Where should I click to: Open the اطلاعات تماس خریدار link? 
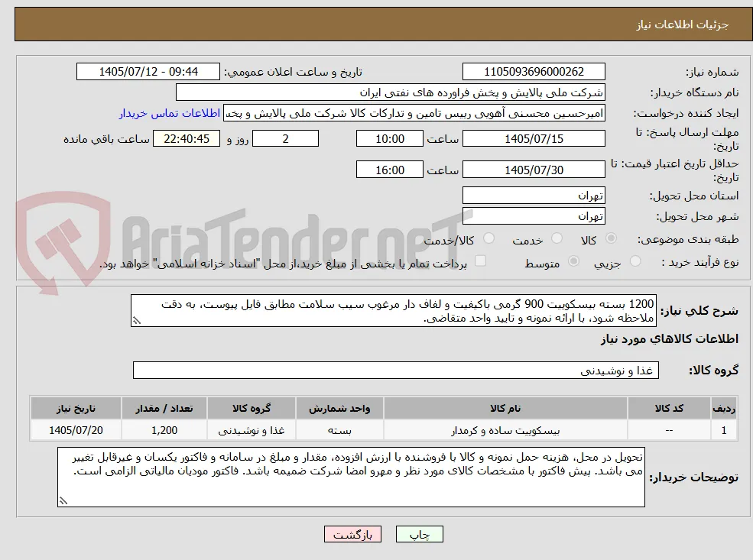[170, 113]
